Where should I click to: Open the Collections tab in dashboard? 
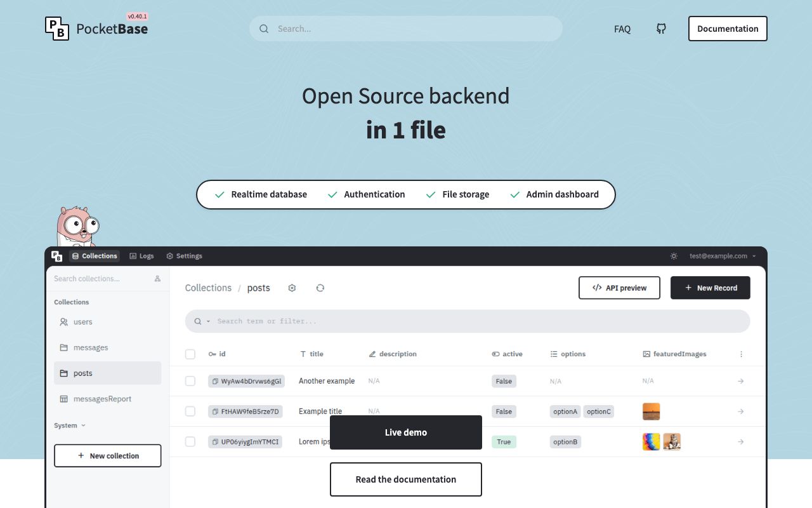click(95, 256)
